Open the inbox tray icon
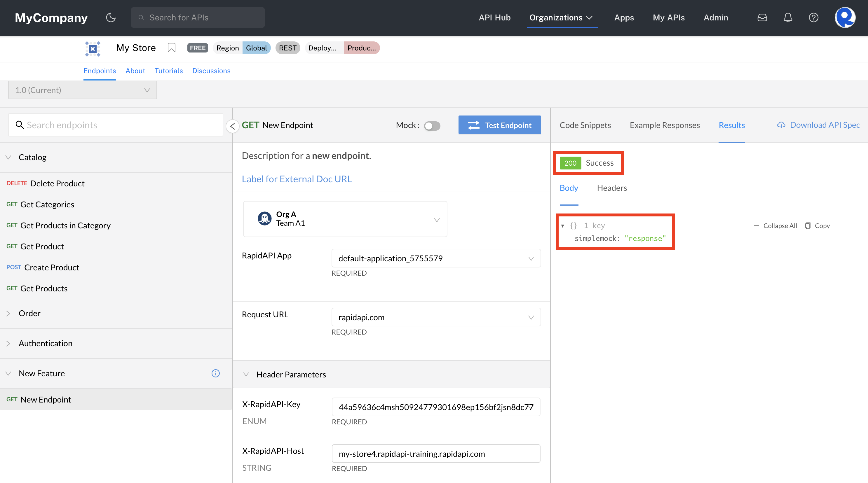This screenshot has width=868, height=483. [762, 17]
